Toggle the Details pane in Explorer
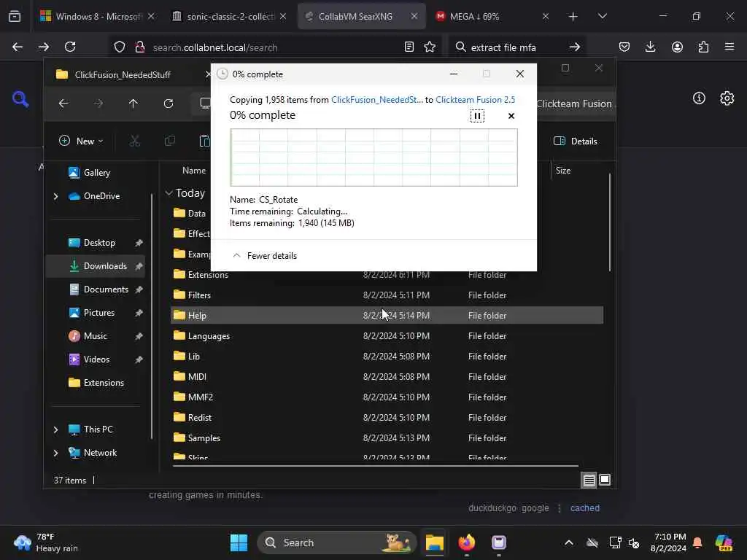The image size is (747, 560). tap(576, 141)
